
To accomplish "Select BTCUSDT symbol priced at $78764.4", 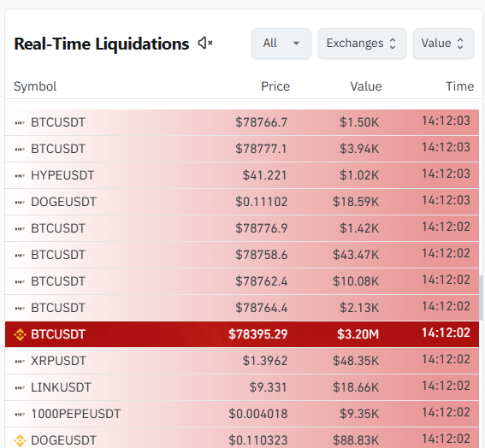I will pyautogui.click(x=58, y=308).
